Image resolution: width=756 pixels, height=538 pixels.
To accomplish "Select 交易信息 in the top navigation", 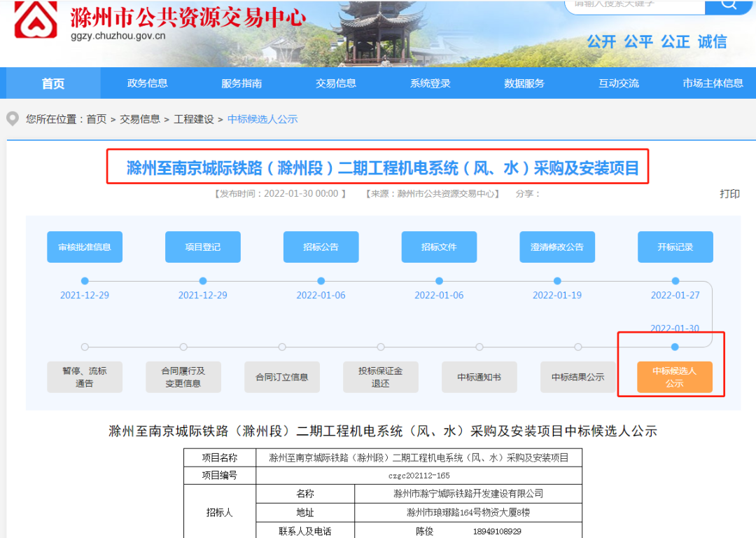I will [336, 83].
